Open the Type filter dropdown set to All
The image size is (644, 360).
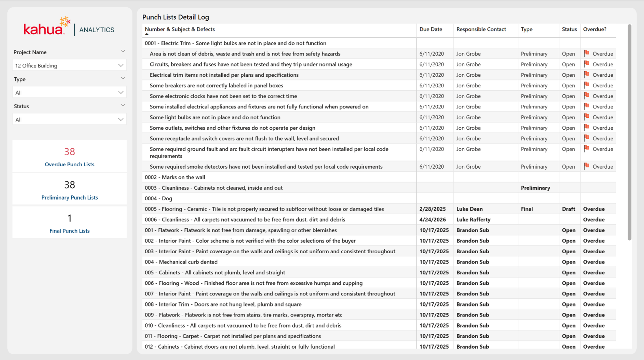tap(69, 92)
